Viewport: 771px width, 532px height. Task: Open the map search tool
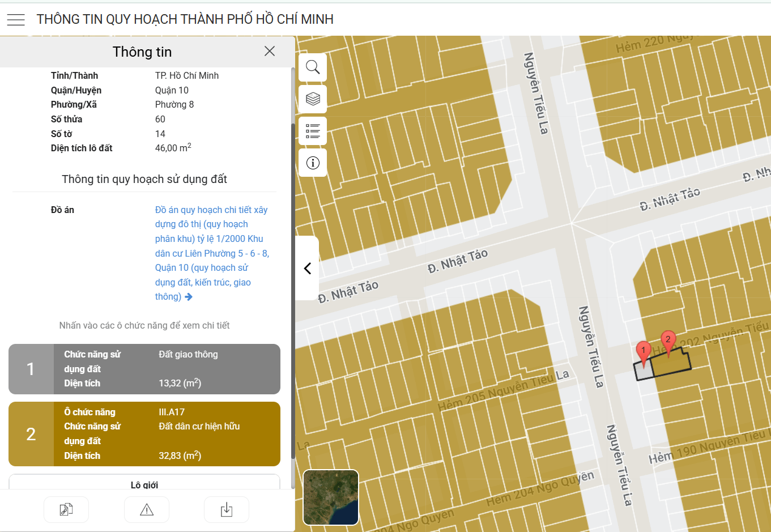pos(313,67)
